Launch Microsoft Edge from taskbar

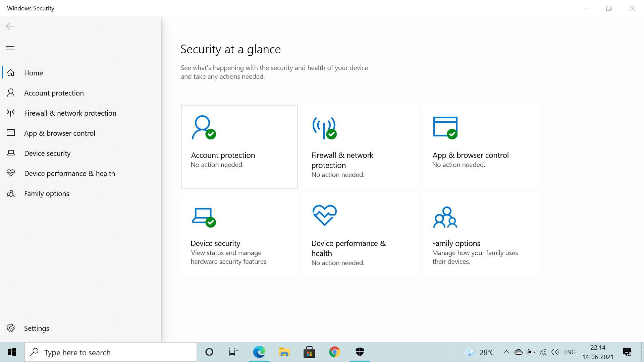click(x=259, y=352)
